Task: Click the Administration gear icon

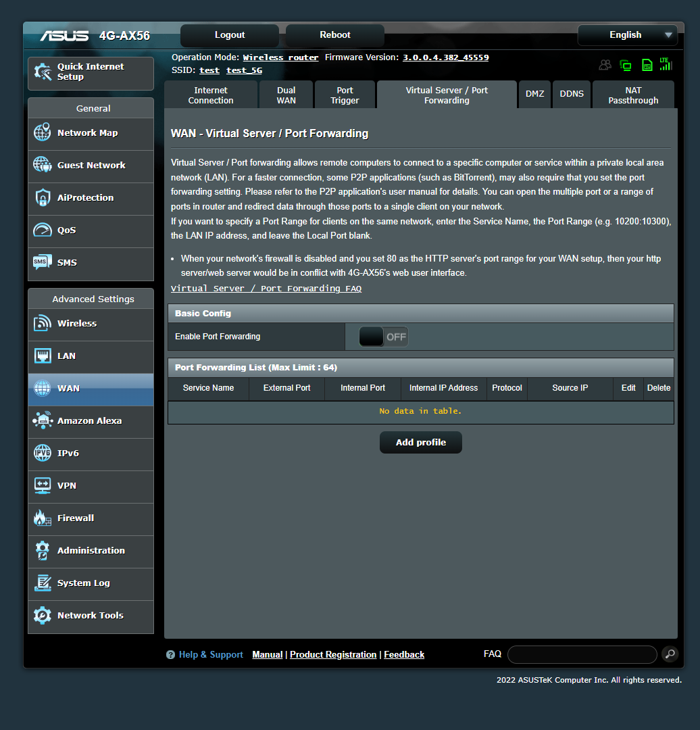Action: [x=43, y=550]
